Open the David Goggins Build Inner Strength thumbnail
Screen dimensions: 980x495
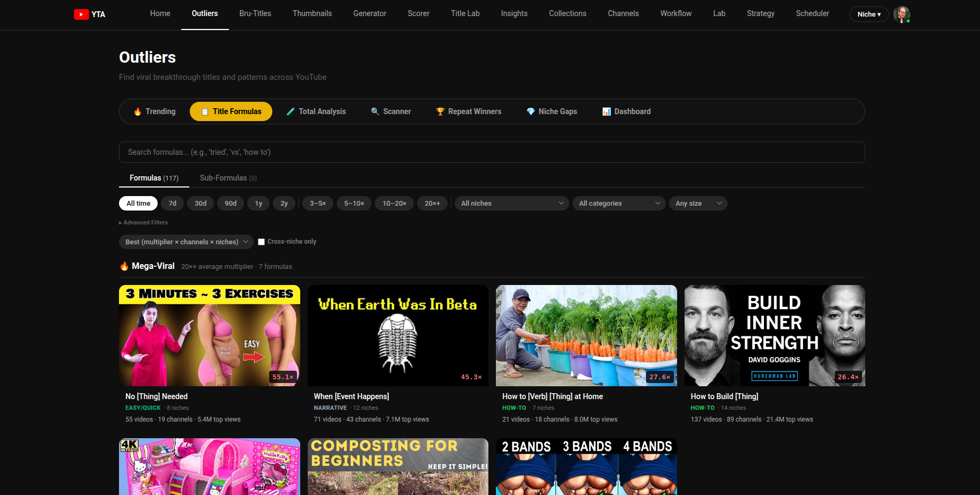click(x=774, y=336)
